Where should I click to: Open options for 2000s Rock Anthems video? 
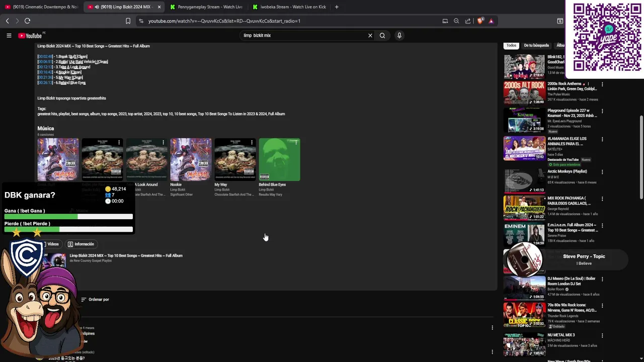(602, 84)
